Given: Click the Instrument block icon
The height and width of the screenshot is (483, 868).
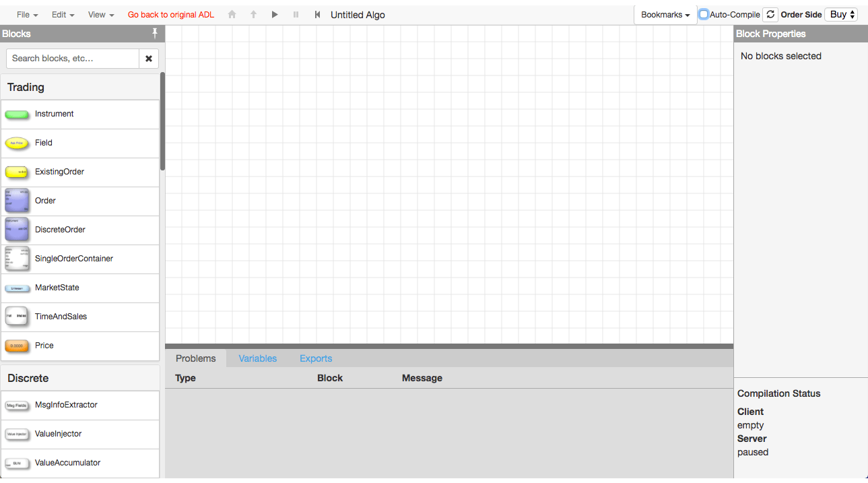Looking at the screenshot, I should point(17,115).
